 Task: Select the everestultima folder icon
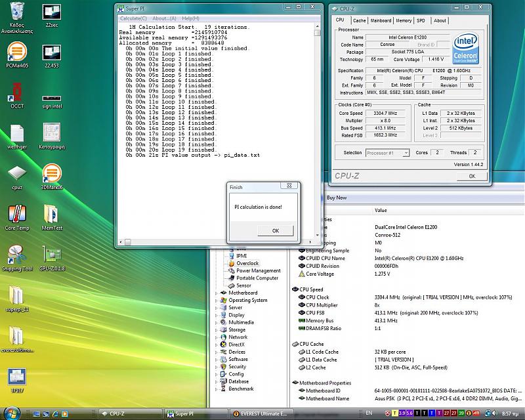pos(17,340)
